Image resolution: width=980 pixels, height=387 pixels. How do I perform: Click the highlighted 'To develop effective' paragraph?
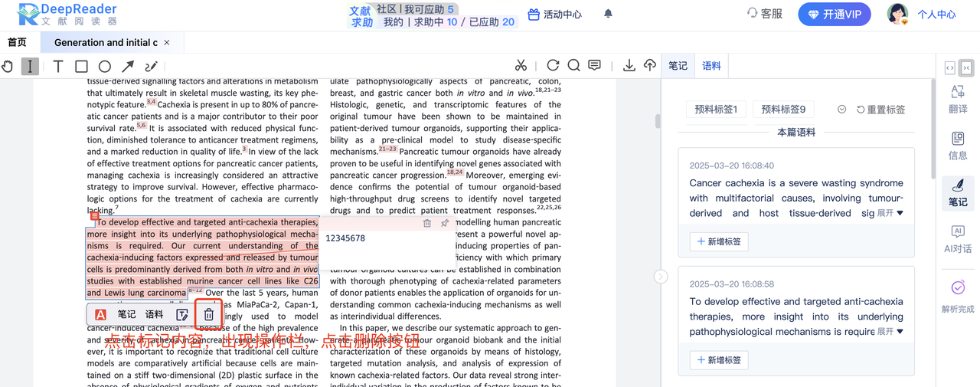point(202,257)
